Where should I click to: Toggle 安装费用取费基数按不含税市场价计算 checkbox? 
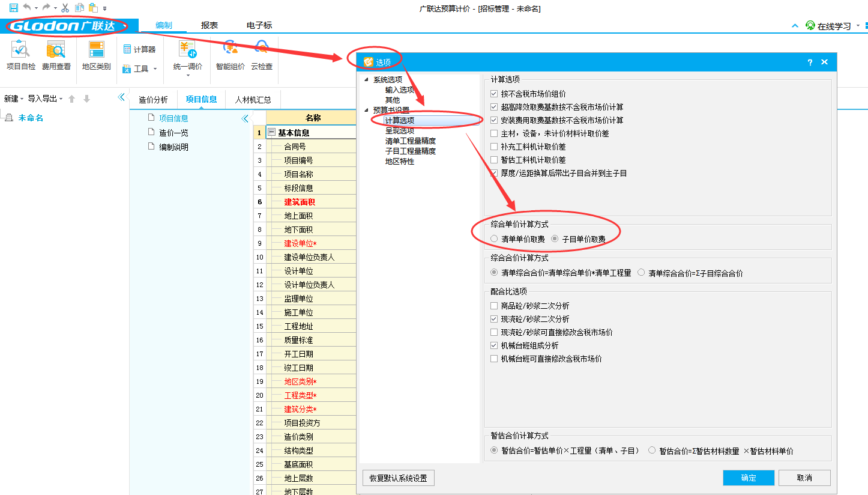[x=494, y=120]
